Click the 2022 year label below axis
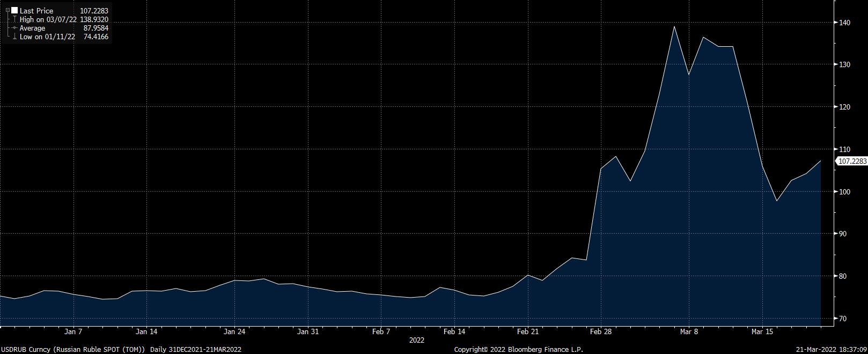868x354 pixels. click(x=416, y=340)
